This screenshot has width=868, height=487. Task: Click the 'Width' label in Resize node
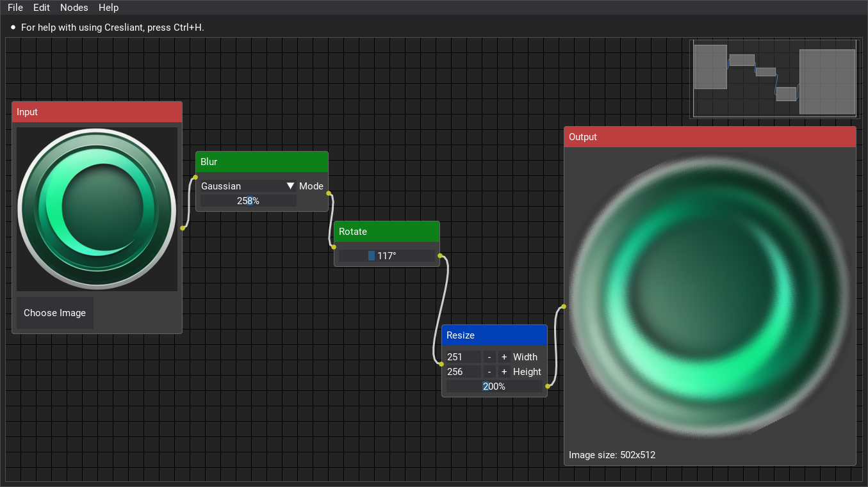coord(525,357)
